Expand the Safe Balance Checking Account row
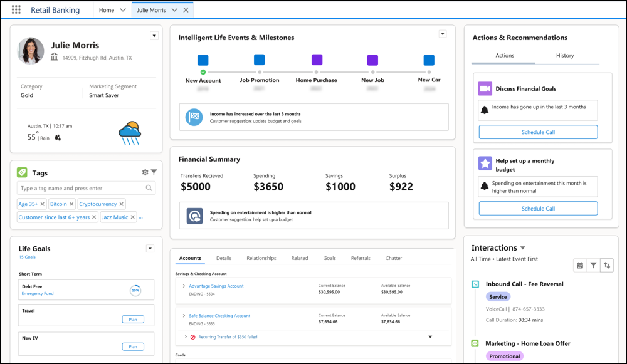Screen dimensions: 627x364 pyautogui.click(x=184, y=316)
